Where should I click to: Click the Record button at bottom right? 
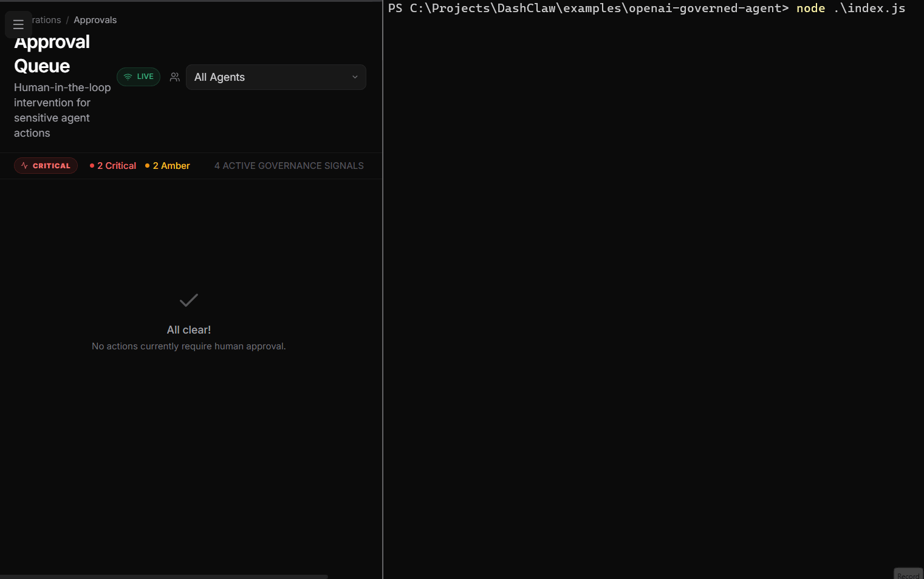point(908,574)
